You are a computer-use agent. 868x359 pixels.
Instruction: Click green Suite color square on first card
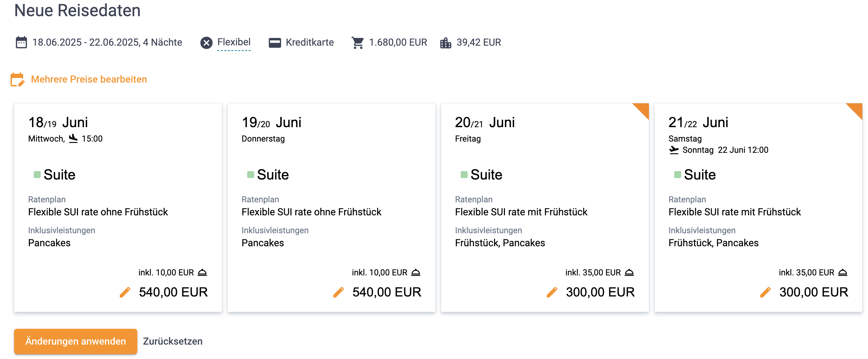click(x=37, y=175)
